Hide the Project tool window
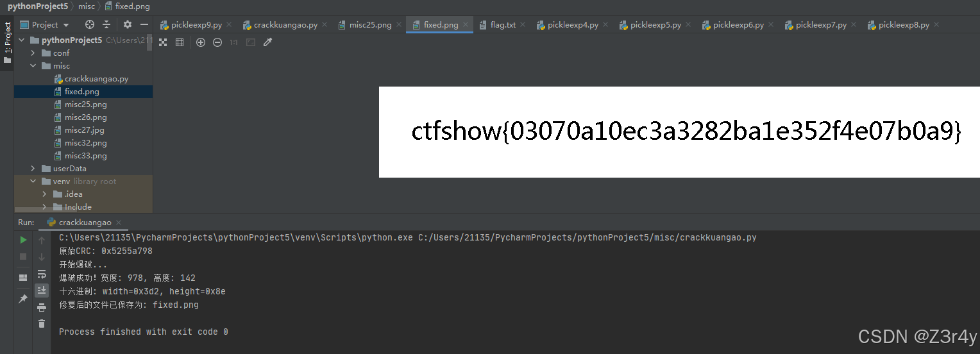The width and height of the screenshot is (980, 354). pyautogui.click(x=144, y=24)
